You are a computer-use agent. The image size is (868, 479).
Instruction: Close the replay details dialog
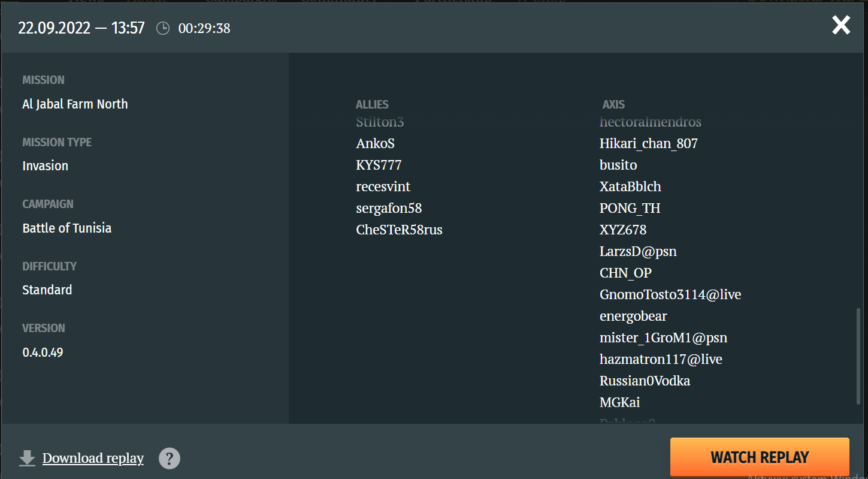(841, 25)
